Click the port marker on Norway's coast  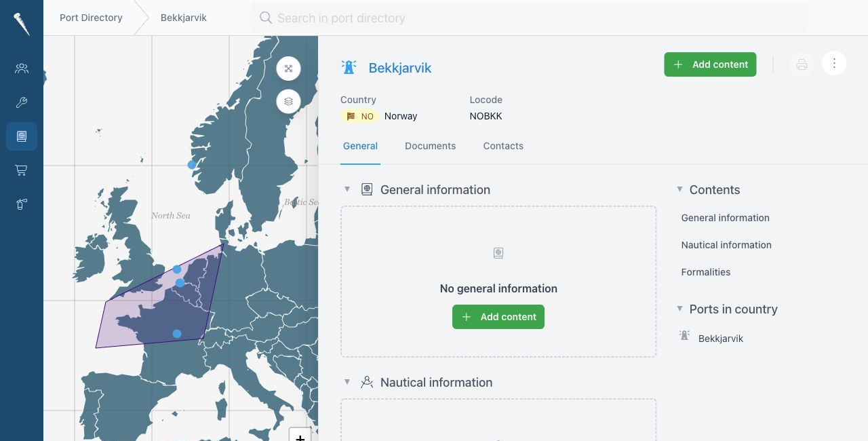(192, 165)
